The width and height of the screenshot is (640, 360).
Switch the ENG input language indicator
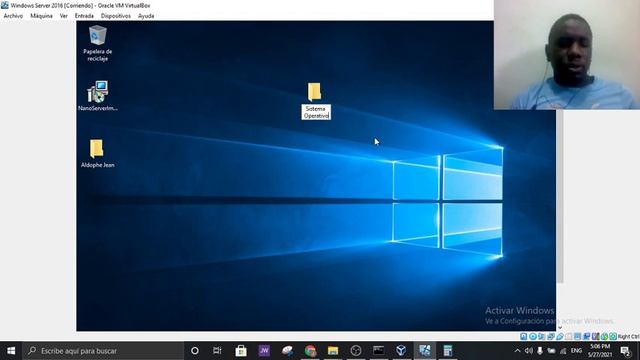[x=576, y=351]
